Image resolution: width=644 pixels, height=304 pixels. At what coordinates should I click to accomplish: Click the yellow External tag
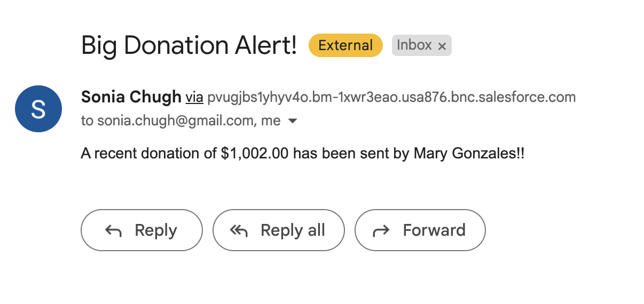345,45
